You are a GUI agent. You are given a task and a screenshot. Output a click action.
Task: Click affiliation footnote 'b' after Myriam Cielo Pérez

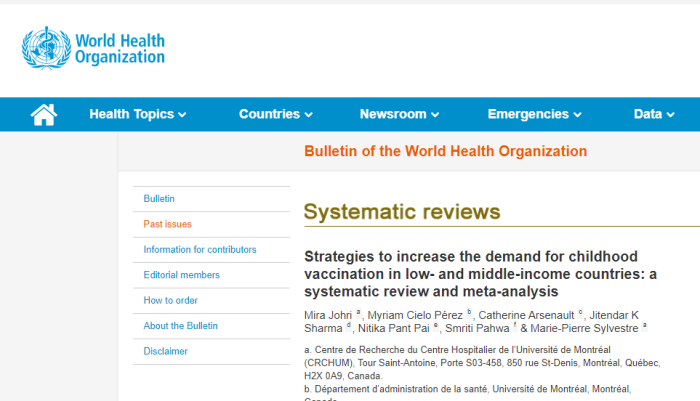(x=469, y=312)
